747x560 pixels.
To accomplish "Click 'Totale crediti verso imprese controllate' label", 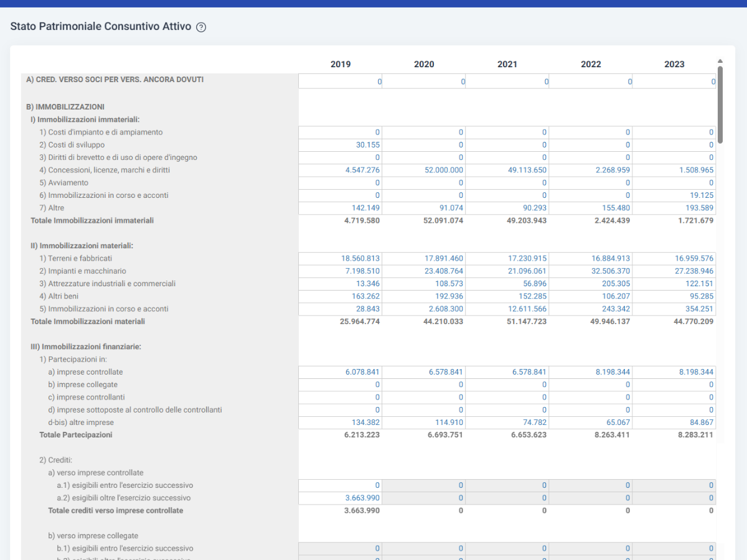I will 116,511.
